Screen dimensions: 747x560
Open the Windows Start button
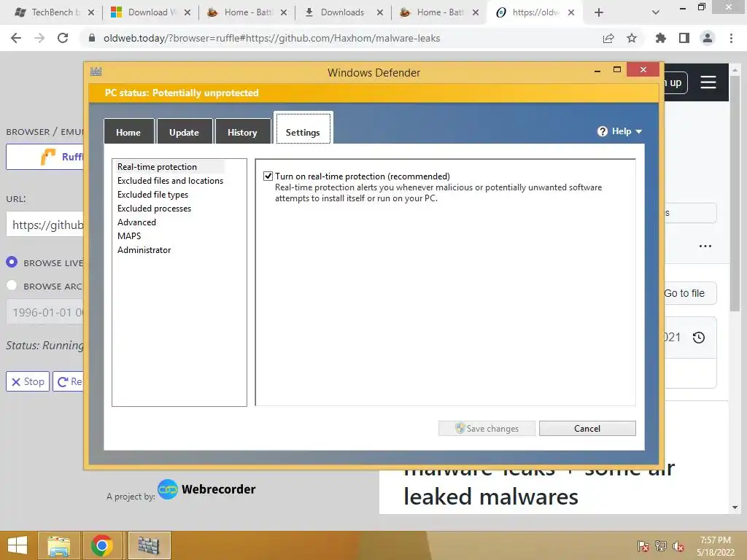(x=18, y=545)
